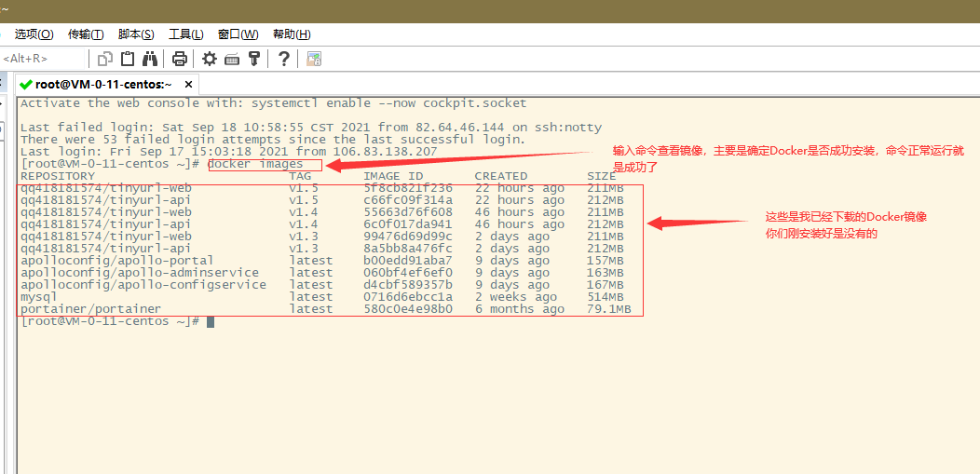The image size is (980, 474).
Task: Click the green connected checkmark on tab
Action: (x=26, y=84)
